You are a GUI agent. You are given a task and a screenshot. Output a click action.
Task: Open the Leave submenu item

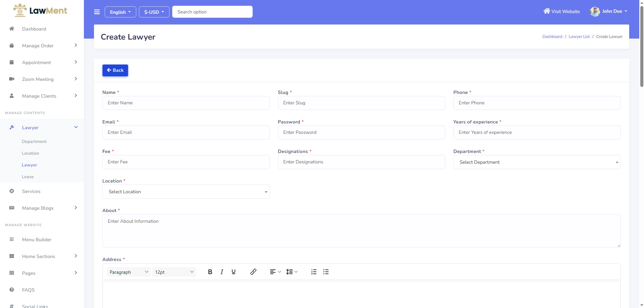28,177
